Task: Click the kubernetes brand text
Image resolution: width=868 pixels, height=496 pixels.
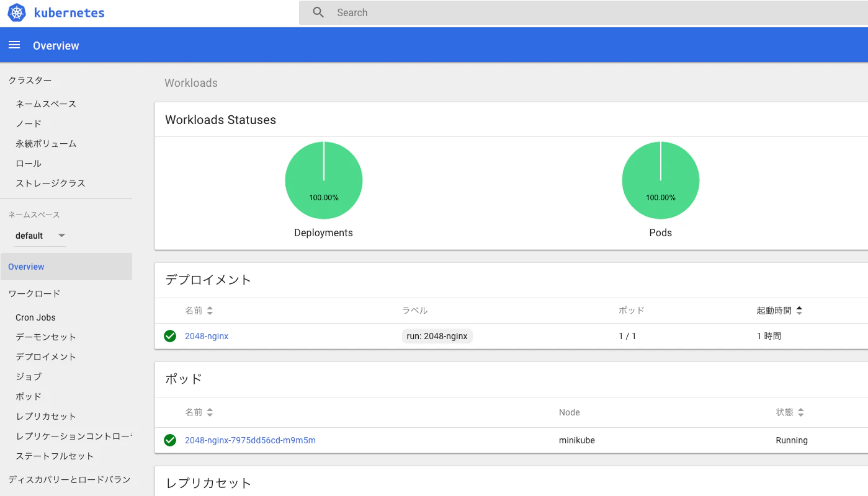Action: click(x=69, y=12)
